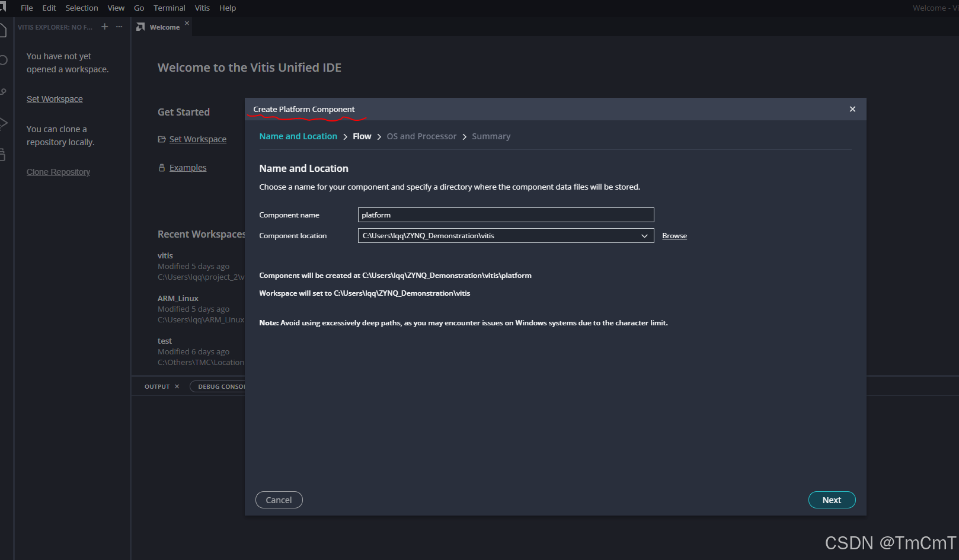The width and height of the screenshot is (959, 560).
Task: Open the Search icon in activity bar
Action: pos(3,60)
